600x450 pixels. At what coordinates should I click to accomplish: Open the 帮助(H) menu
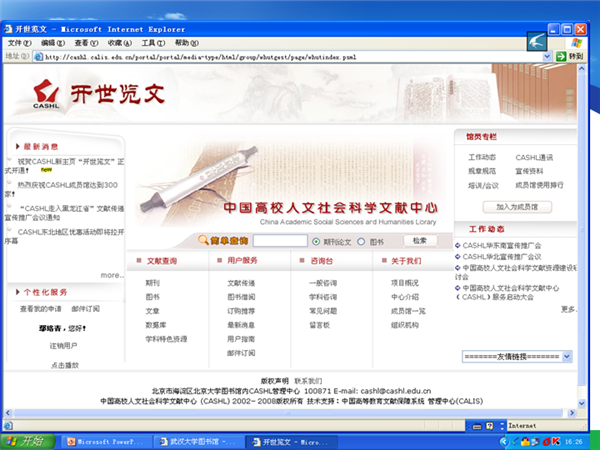(x=187, y=43)
